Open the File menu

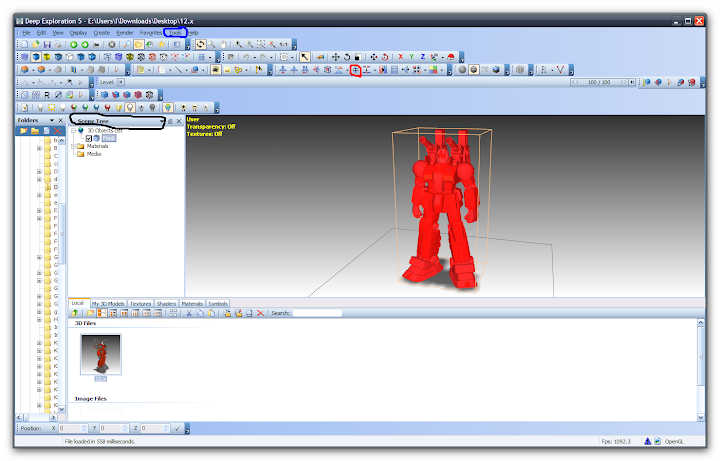(x=26, y=33)
